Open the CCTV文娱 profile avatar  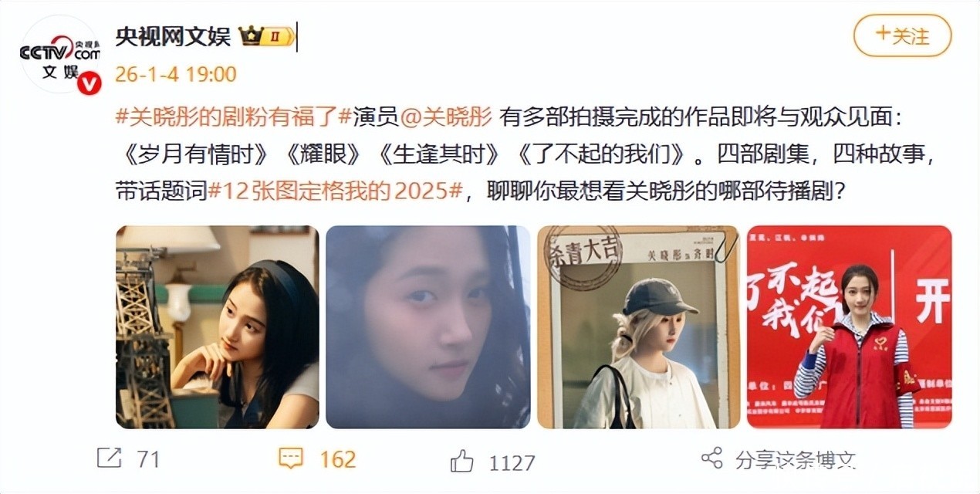click(60, 56)
